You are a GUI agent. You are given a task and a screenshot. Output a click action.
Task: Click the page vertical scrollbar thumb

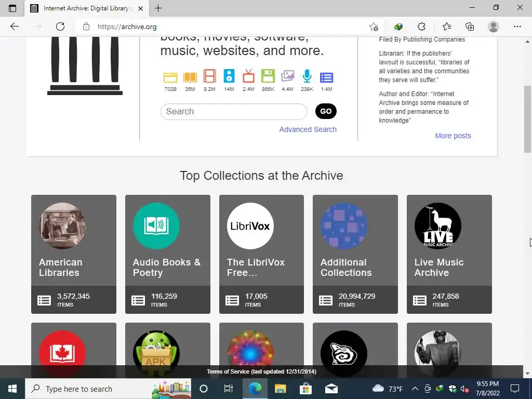528,119
